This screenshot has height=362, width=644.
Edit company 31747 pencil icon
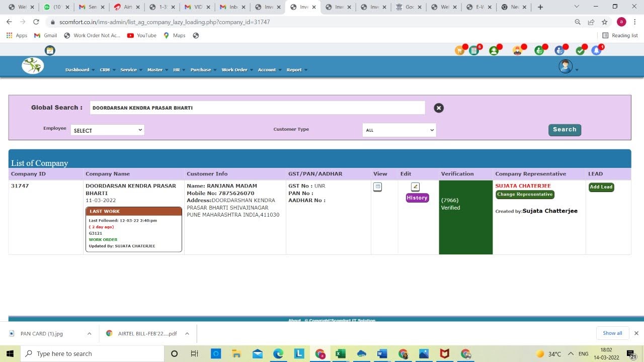pyautogui.click(x=415, y=187)
